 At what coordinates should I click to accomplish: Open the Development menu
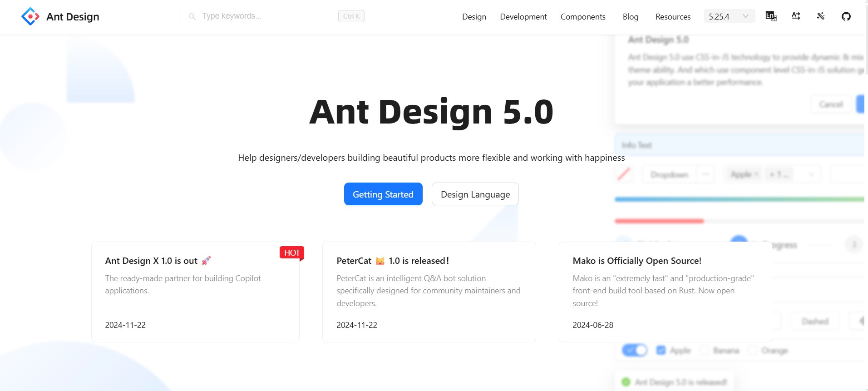[x=523, y=17]
